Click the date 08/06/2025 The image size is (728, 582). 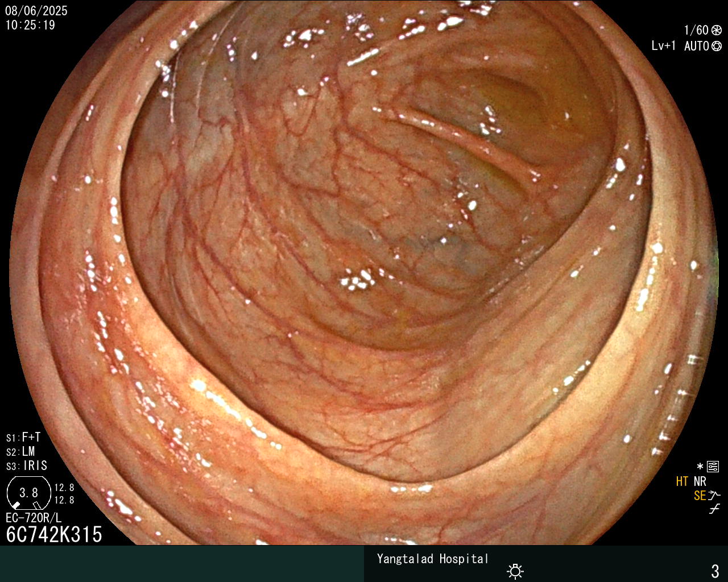click(x=36, y=11)
